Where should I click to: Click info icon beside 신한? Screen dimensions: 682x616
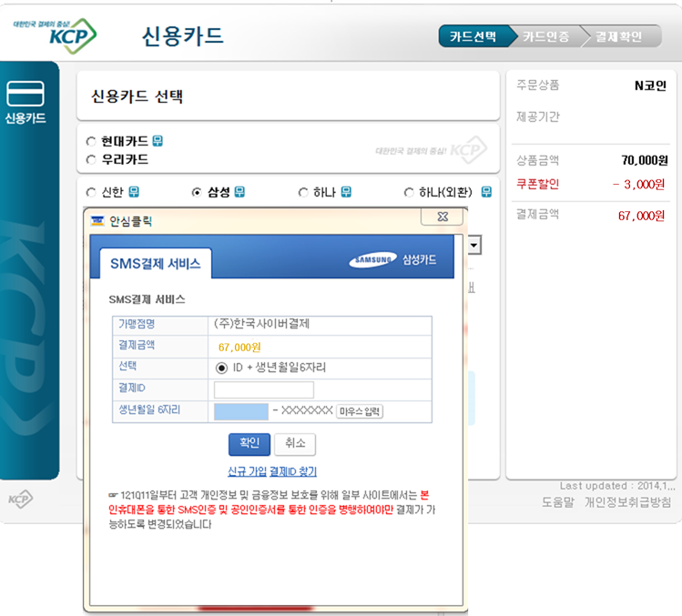pos(134,192)
